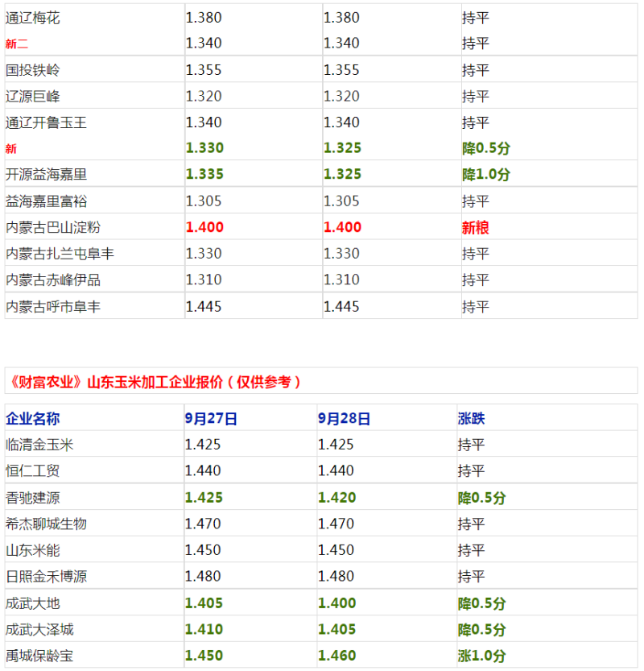Viewport: 644px width, 671px height.
Task: Select 1.410 price in 成武大泽城 row
Action: [204, 629]
